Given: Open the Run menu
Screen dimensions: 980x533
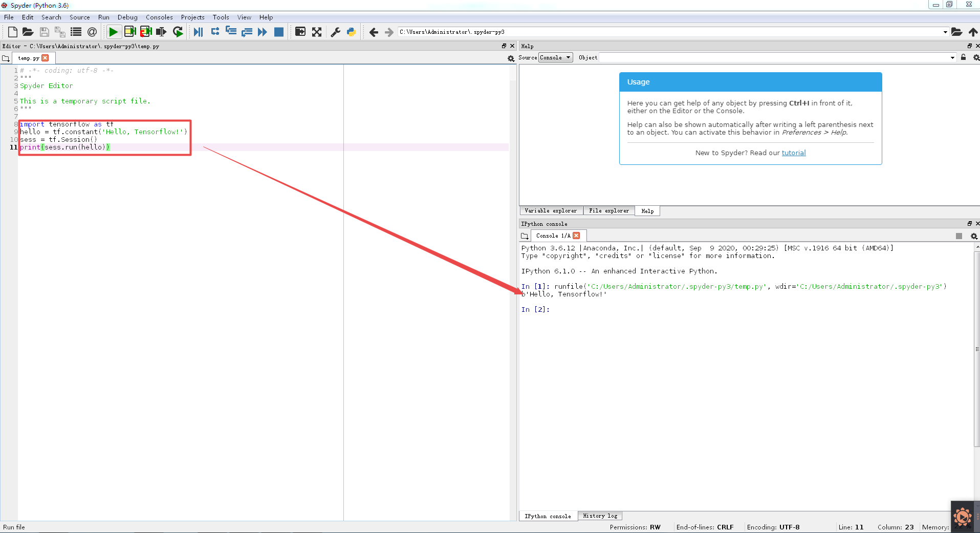Looking at the screenshot, I should click(104, 17).
